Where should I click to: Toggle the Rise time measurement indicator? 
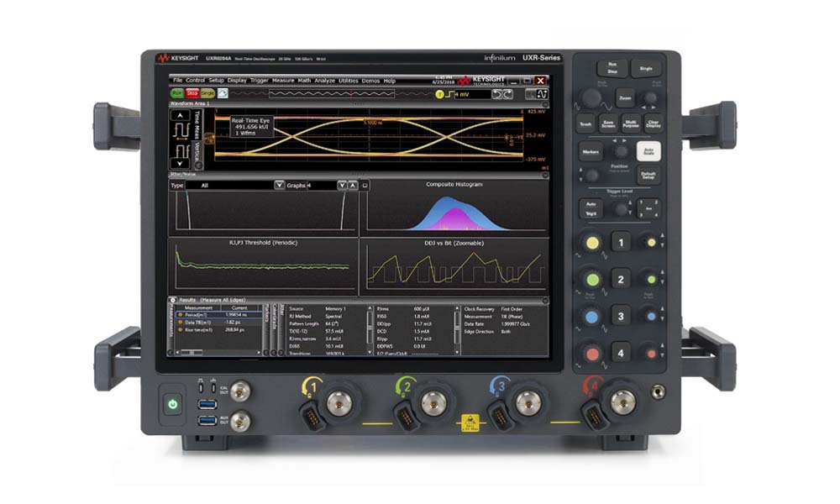click(x=178, y=329)
